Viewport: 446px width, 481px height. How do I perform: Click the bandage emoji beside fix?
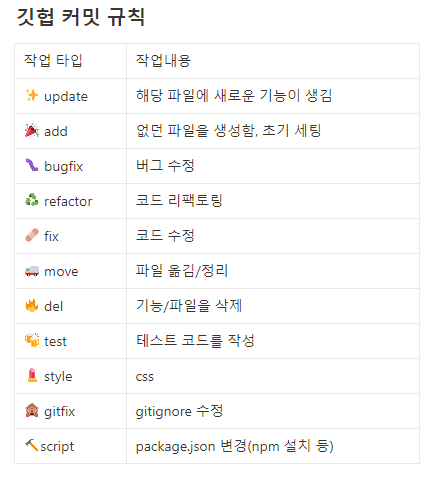click(x=32, y=235)
